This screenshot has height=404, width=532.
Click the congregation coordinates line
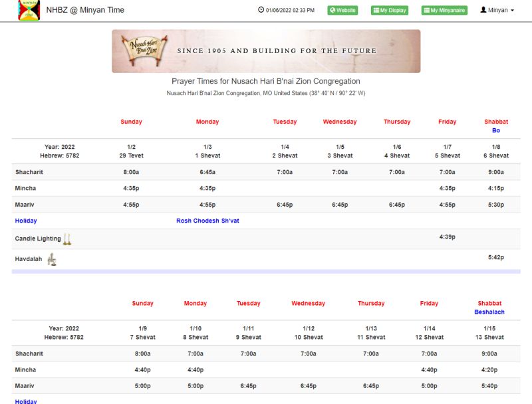click(265, 93)
